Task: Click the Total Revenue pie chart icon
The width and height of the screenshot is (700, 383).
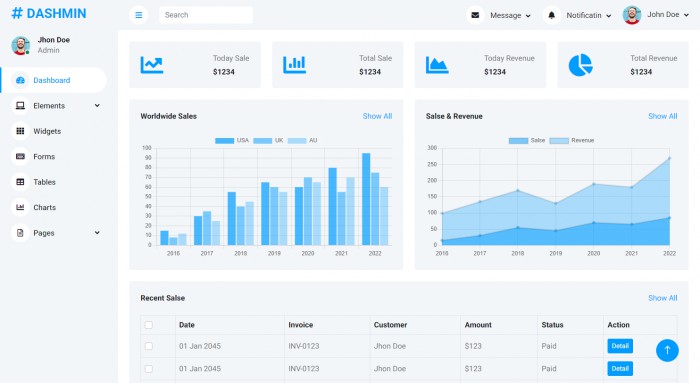Action: [x=580, y=65]
